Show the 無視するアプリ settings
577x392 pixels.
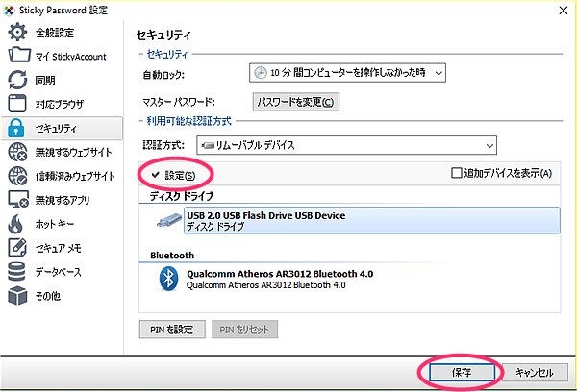coord(62,200)
